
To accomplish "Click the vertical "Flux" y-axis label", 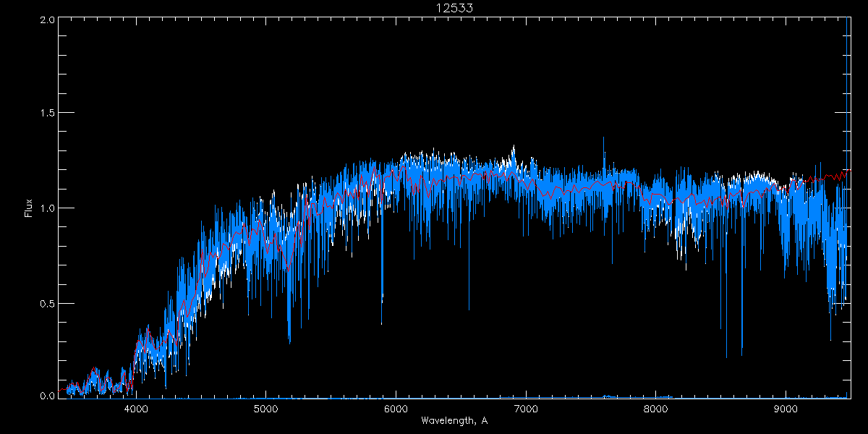I will click(29, 208).
